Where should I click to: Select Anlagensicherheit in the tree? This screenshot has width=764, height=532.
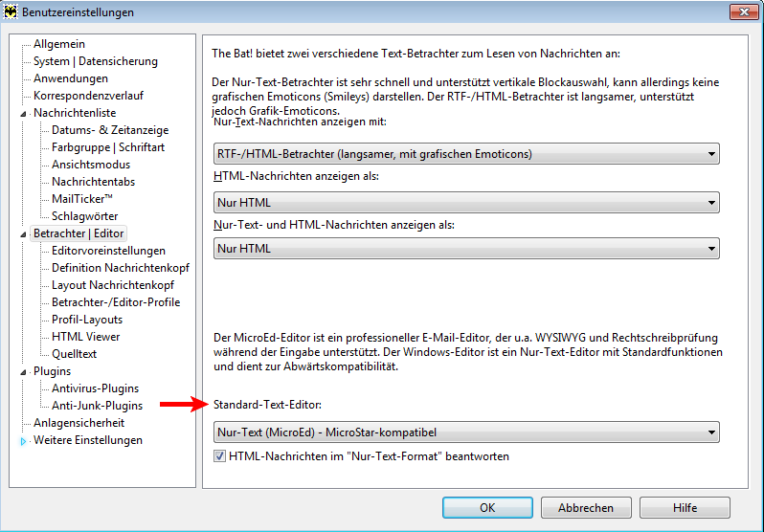(x=79, y=423)
